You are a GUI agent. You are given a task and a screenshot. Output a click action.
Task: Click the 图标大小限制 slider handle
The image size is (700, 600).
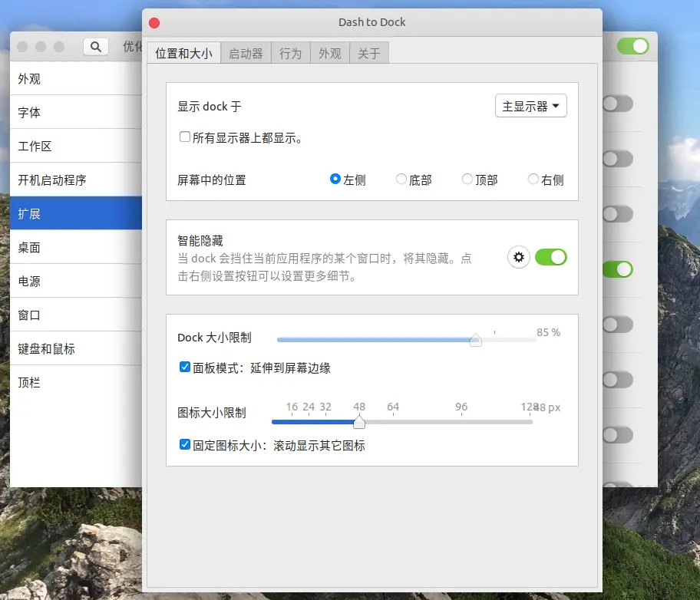coord(359,422)
